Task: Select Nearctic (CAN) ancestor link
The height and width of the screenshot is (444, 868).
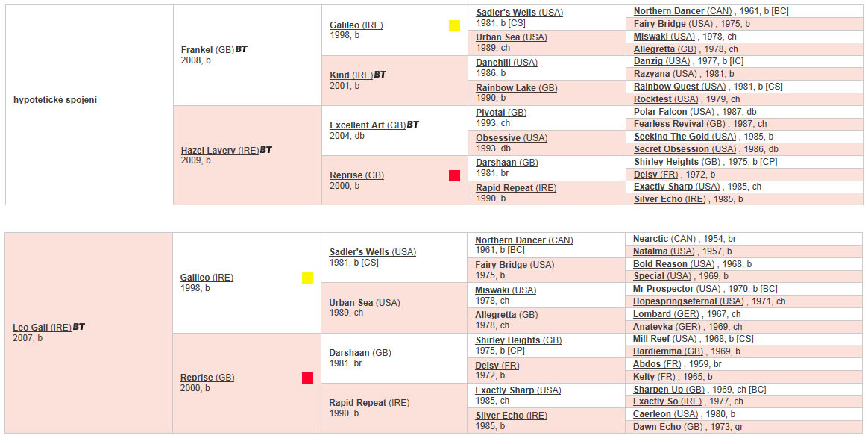Action: tap(664, 239)
